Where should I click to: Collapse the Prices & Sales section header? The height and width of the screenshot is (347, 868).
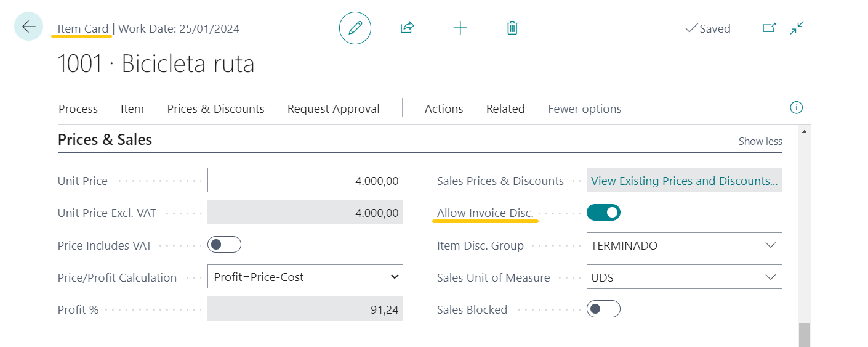tap(105, 140)
